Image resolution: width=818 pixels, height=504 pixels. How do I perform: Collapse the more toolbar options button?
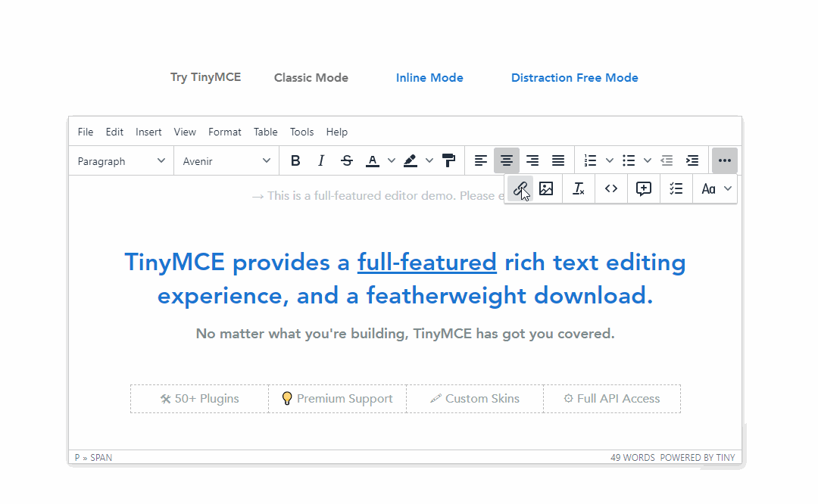coord(725,160)
